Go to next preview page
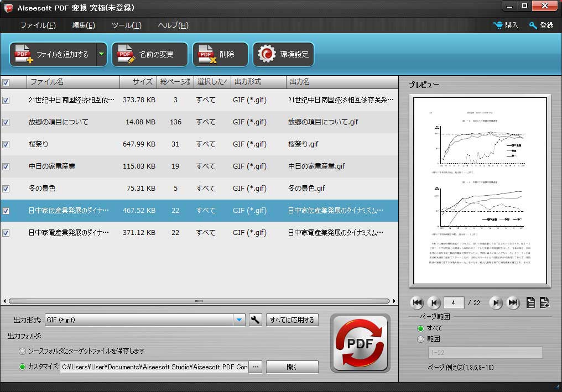Viewport: 562px width, 392px height. [x=496, y=302]
